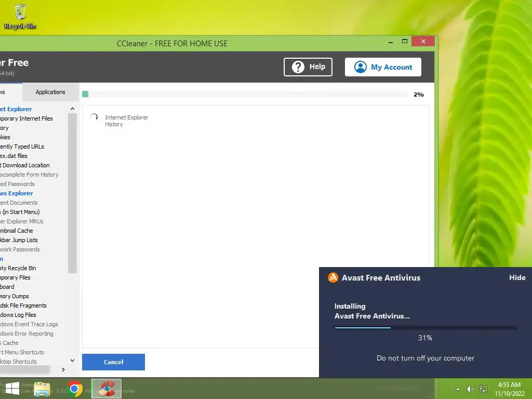Cancel the running analysis
The height and width of the screenshot is (399, 532).
pos(113,362)
